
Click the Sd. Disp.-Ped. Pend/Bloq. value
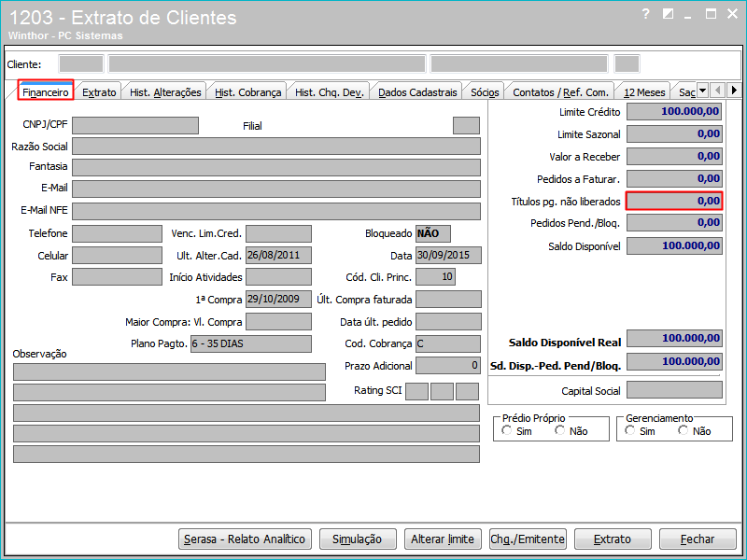pyautogui.click(x=674, y=361)
